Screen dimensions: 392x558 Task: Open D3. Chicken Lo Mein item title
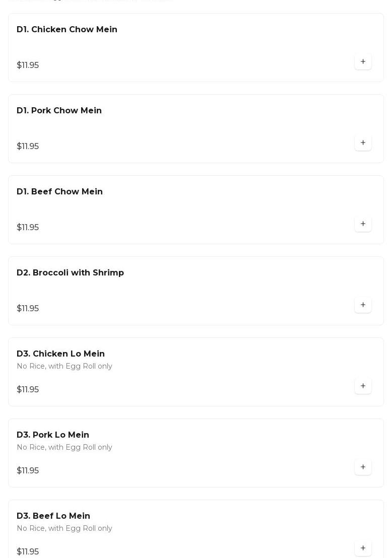(60, 354)
